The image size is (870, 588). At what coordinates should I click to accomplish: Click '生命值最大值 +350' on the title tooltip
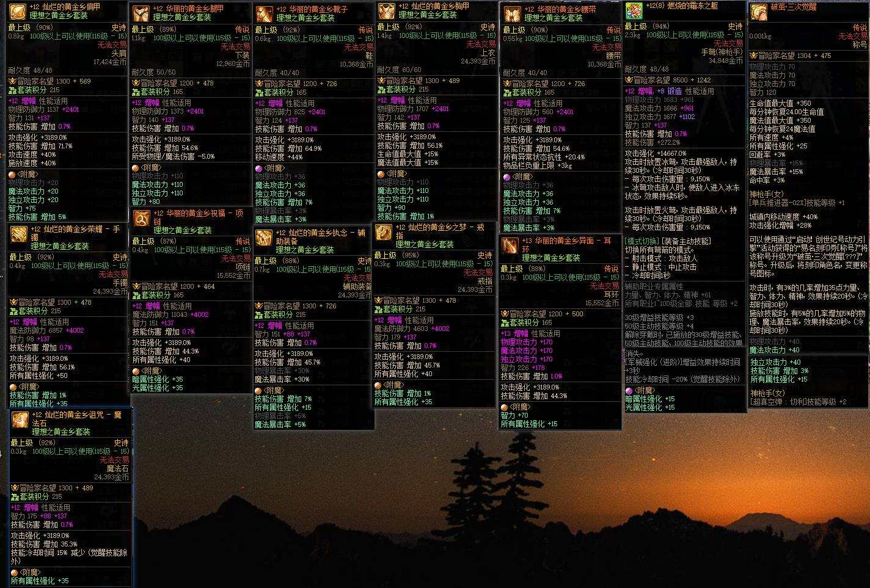click(x=780, y=103)
